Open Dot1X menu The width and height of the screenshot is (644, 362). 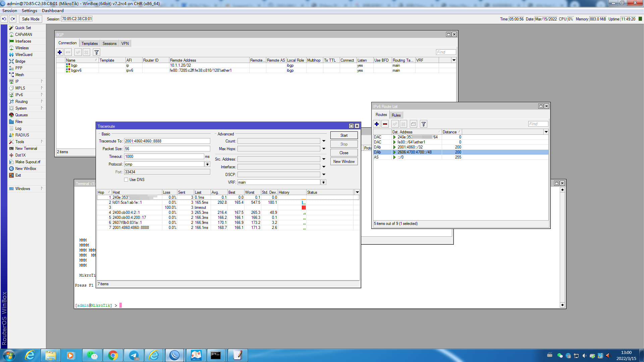[x=20, y=155]
